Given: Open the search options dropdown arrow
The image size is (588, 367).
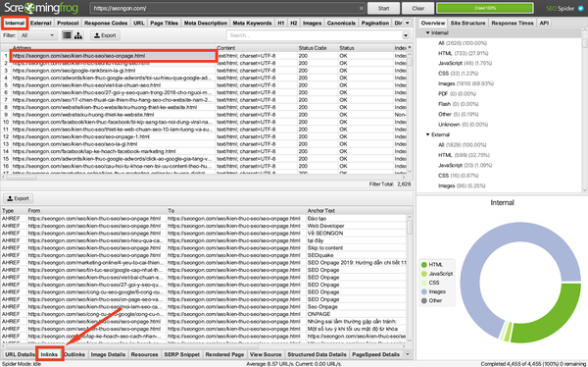Looking at the screenshot, I should coord(406,35).
